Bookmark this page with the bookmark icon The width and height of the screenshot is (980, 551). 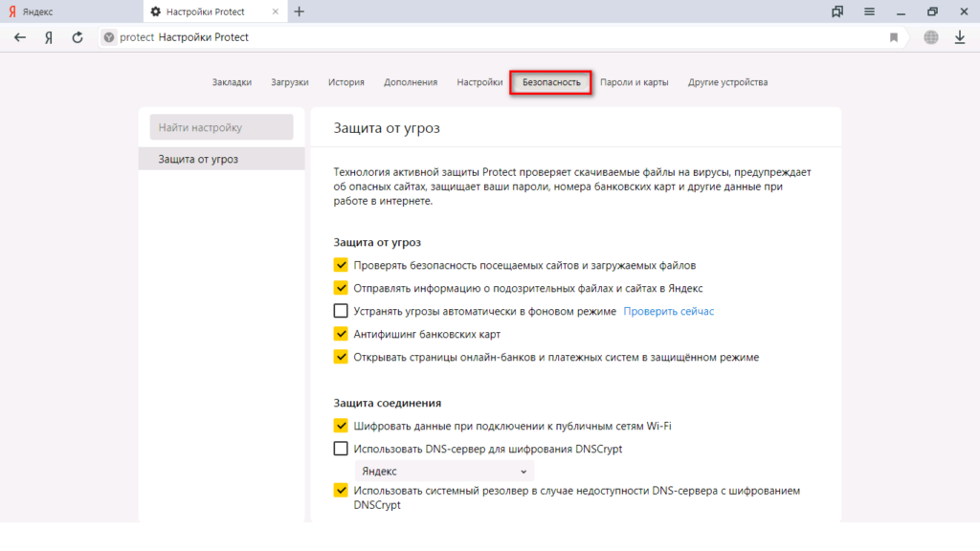tap(894, 37)
